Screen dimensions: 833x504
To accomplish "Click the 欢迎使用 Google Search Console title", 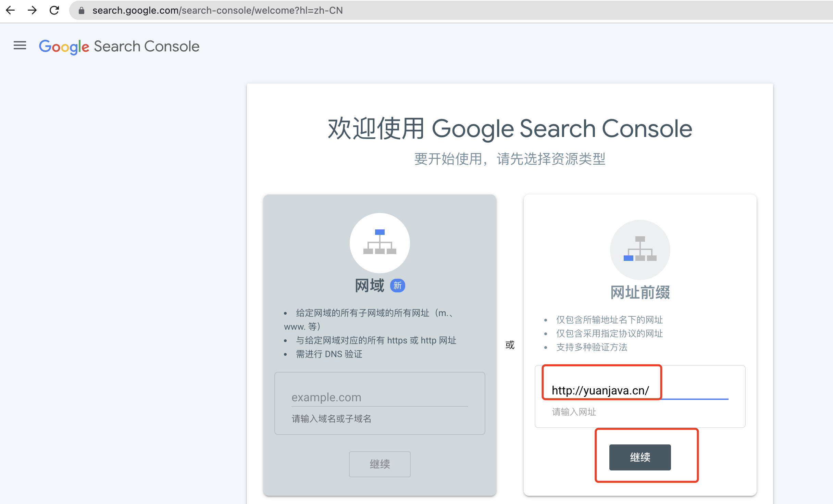I will pyautogui.click(x=510, y=129).
